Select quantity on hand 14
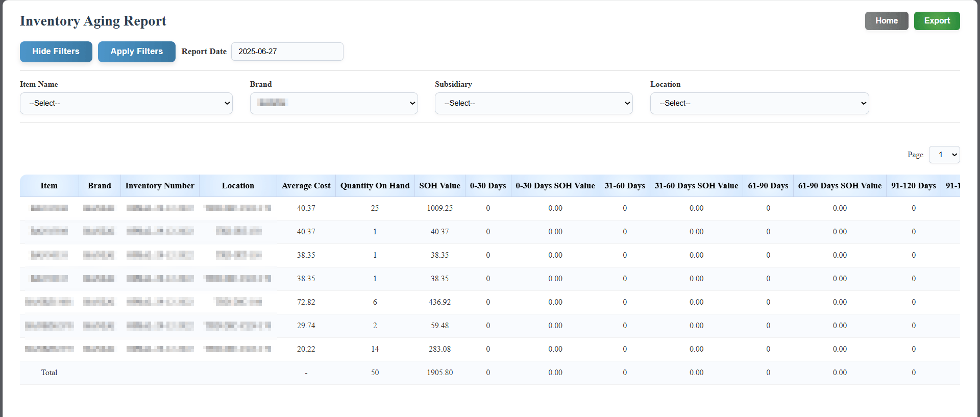 [x=375, y=349]
